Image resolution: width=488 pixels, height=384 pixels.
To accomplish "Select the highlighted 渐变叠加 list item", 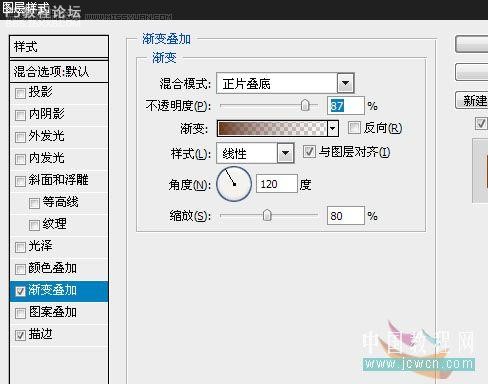I will 59,291.
